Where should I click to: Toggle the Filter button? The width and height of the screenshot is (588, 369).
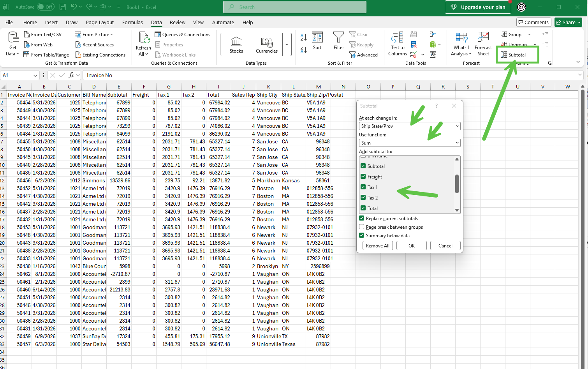click(x=339, y=41)
